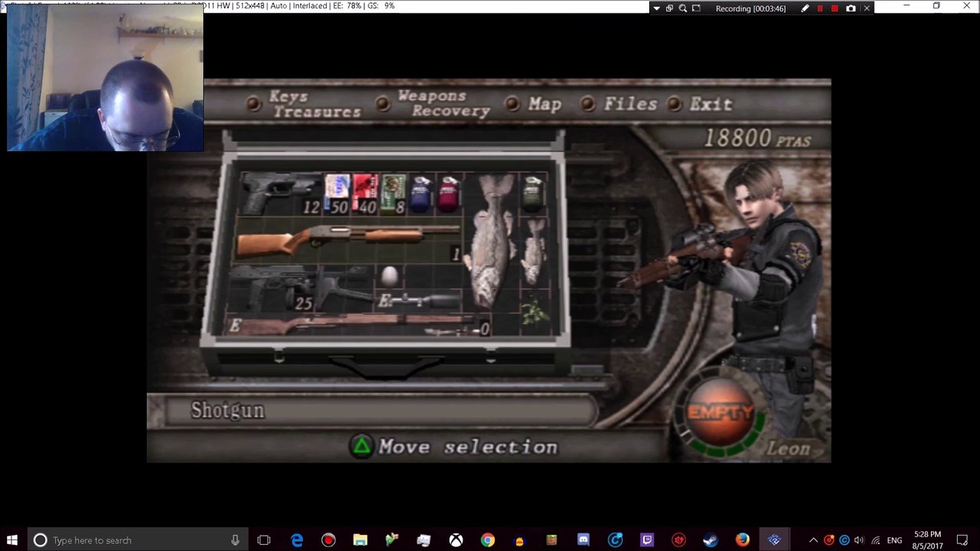
Task: Select the equipped rifle scope
Action: tap(420, 301)
